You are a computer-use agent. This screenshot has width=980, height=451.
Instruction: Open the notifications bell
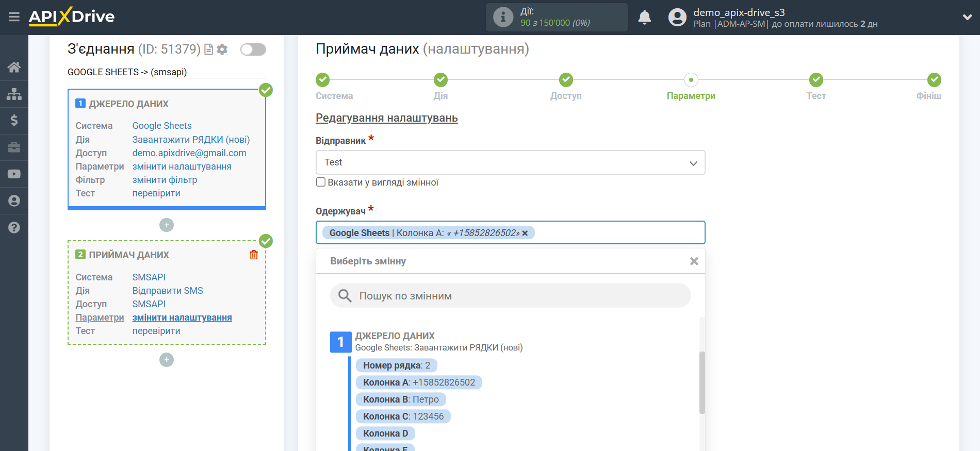coord(645,17)
